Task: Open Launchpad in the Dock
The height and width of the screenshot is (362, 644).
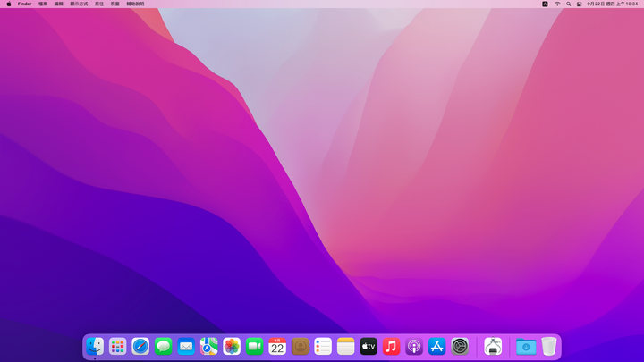Action: 118,347
